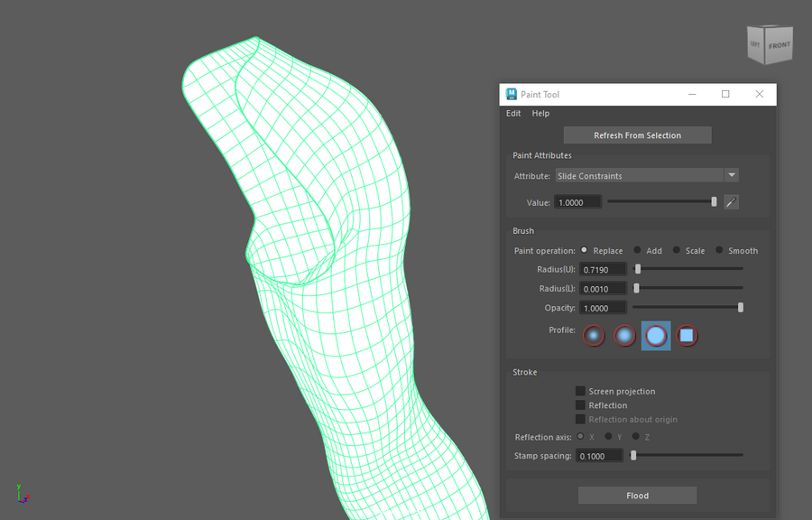The width and height of the screenshot is (812, 520).
Task: Select the Smooth paint operation
Action: pyautogui.click(x=720, y=250)
